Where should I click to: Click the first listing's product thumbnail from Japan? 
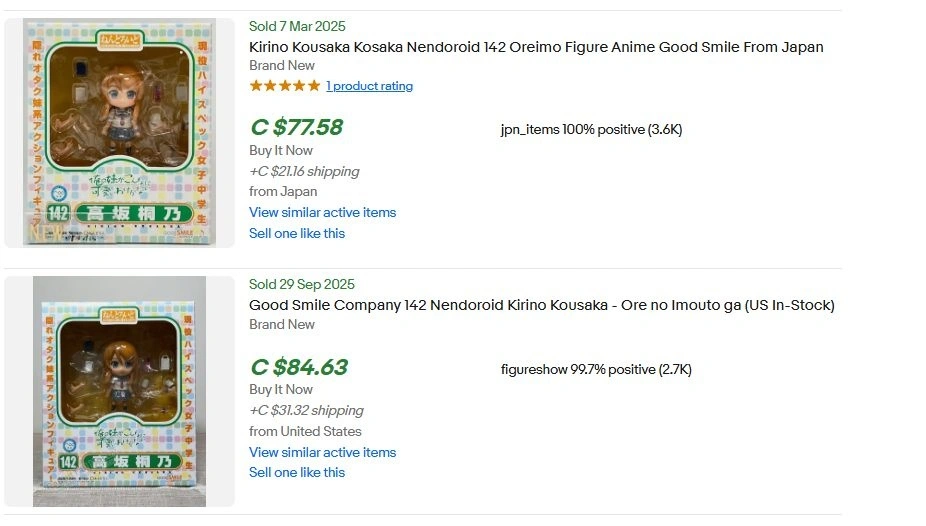click(120, 132)
